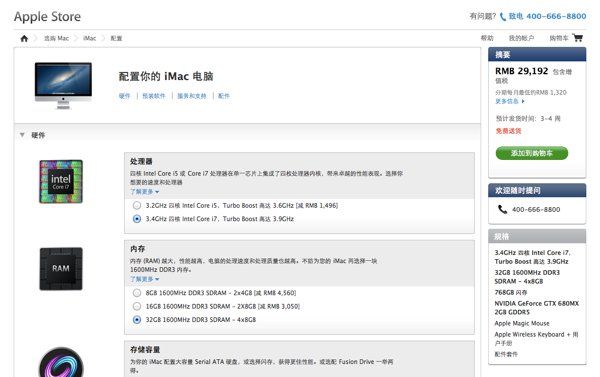
Task: Click the 摘要 panel header
Action: pyautogui.click(x=537, y=54)
